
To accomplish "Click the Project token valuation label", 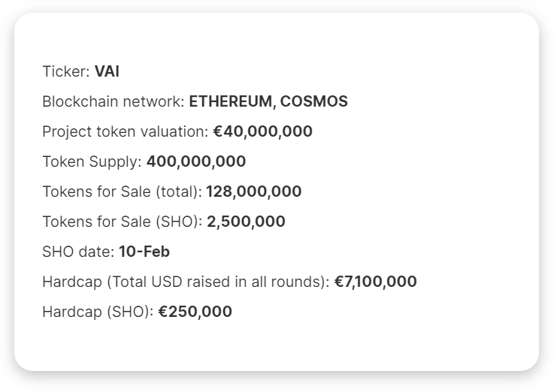I will (x=126, y=131).
